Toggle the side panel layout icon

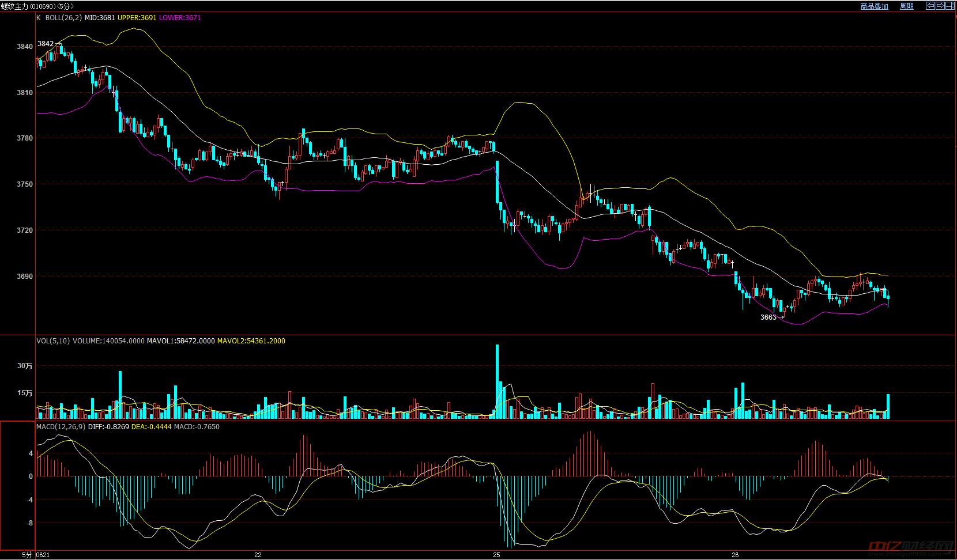click(950, 6)
